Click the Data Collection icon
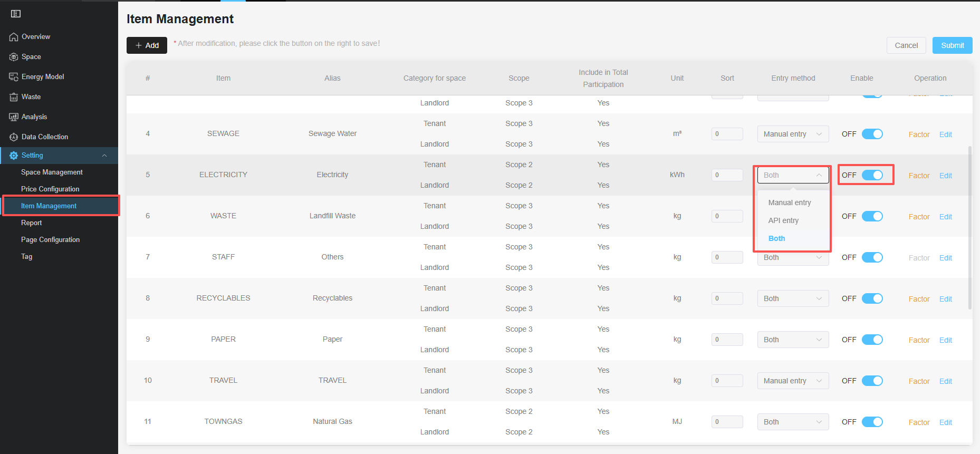Screen dimensions: 980x454 14,137
